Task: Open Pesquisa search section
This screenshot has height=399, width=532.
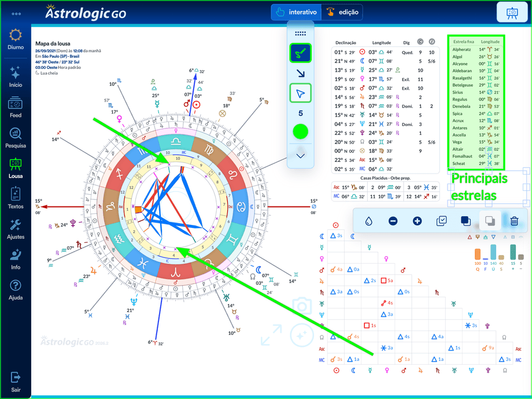Action: tap(16, 138)
